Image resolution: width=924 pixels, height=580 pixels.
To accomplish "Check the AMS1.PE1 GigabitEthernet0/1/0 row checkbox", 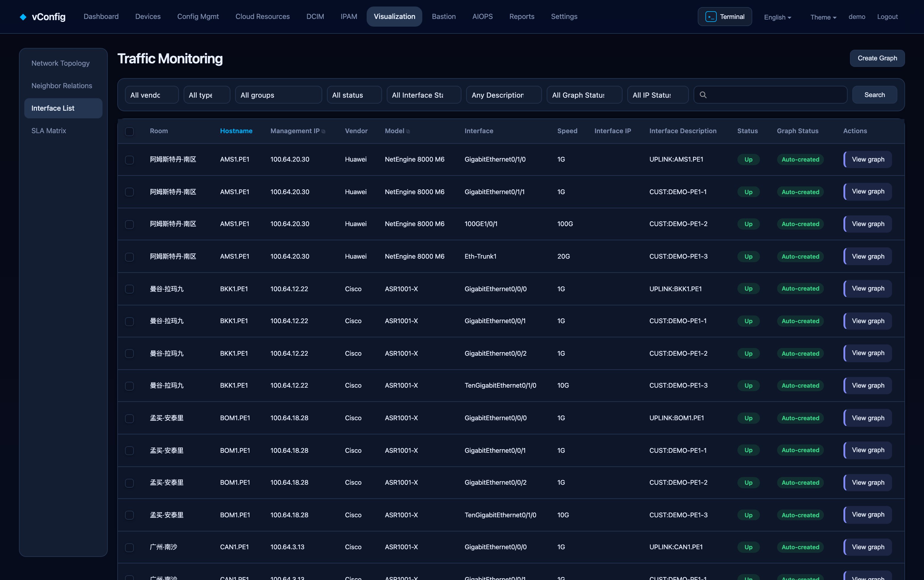I will [x=130, y=160].
